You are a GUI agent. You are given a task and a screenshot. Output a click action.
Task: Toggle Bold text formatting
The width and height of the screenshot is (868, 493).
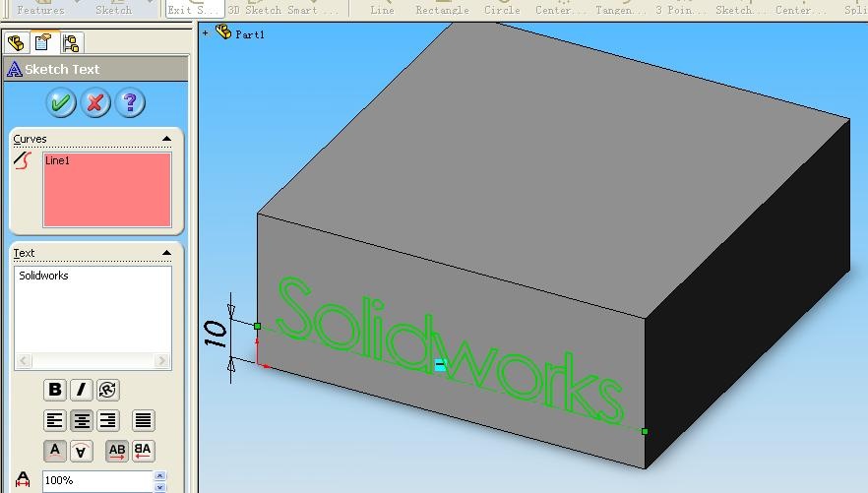point(55,390)
